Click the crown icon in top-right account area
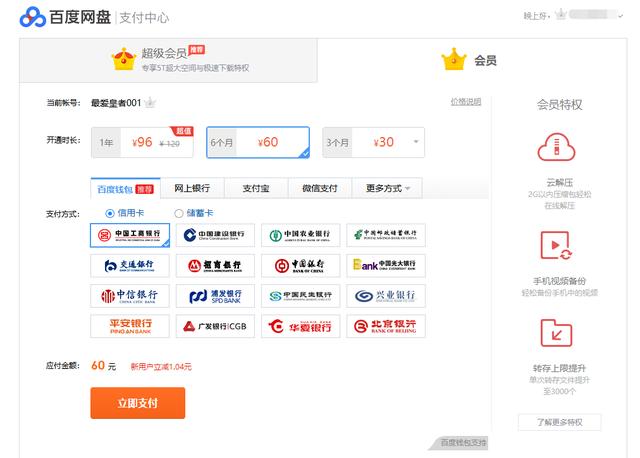The image size is (640, 458). click(x=561, y=14)
